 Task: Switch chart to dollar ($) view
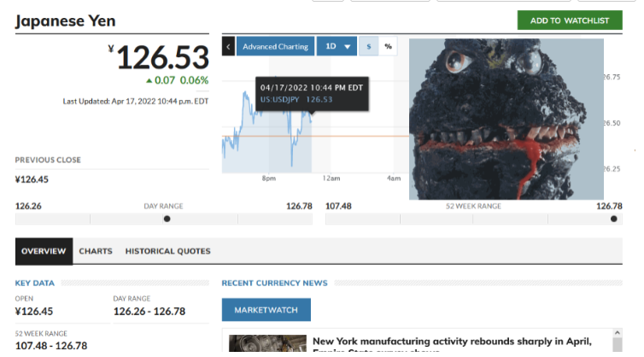(x=368, y=46)
